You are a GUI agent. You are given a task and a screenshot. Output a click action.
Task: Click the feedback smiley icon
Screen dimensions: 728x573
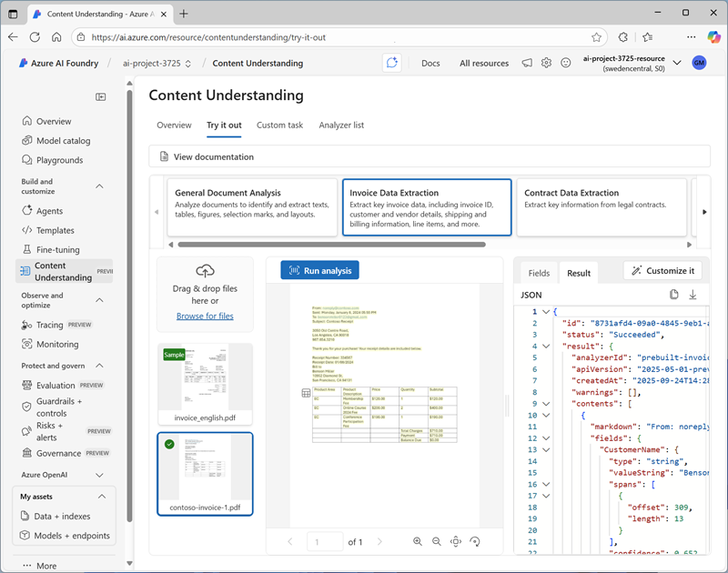(565, 64)
